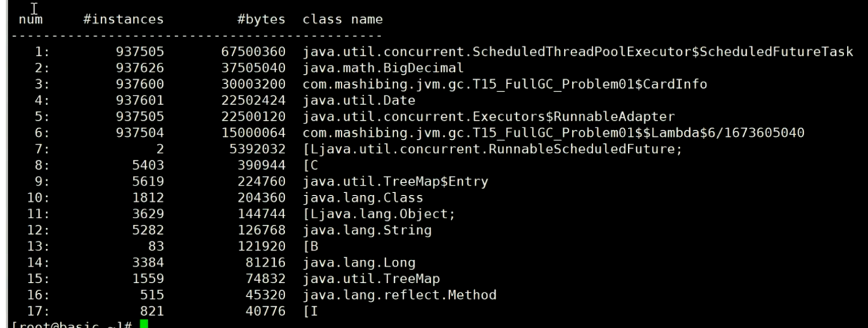The image size is (868, 328).
Task: Click the java.lang.Long class entry
Action: coord(359,263)
